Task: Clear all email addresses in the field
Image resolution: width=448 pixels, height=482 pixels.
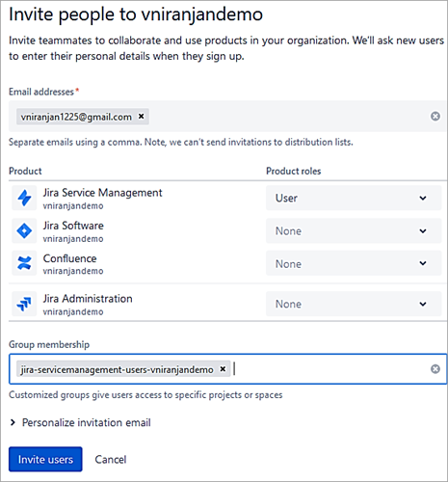Action: 435,117
